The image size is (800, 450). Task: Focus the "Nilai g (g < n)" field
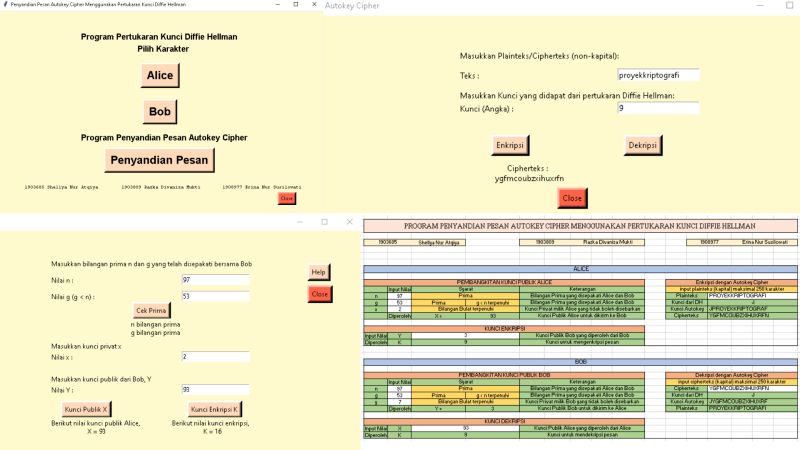click(216, 296)
